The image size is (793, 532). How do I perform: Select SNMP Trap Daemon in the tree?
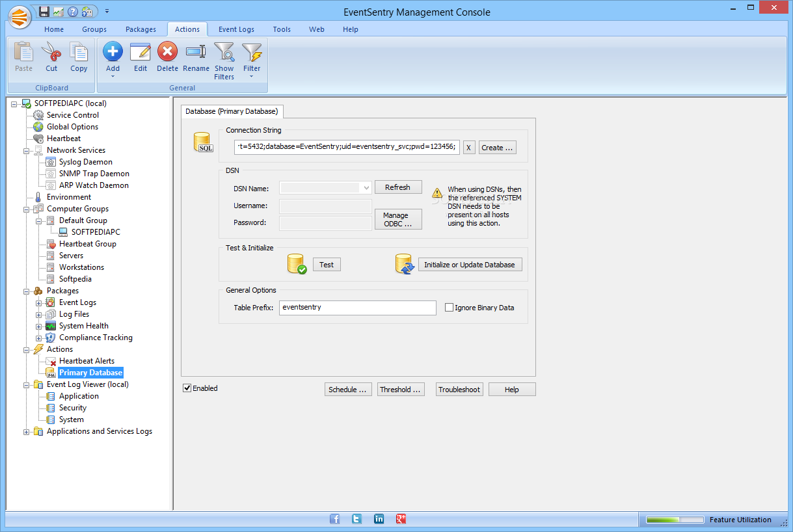(94, 174)
